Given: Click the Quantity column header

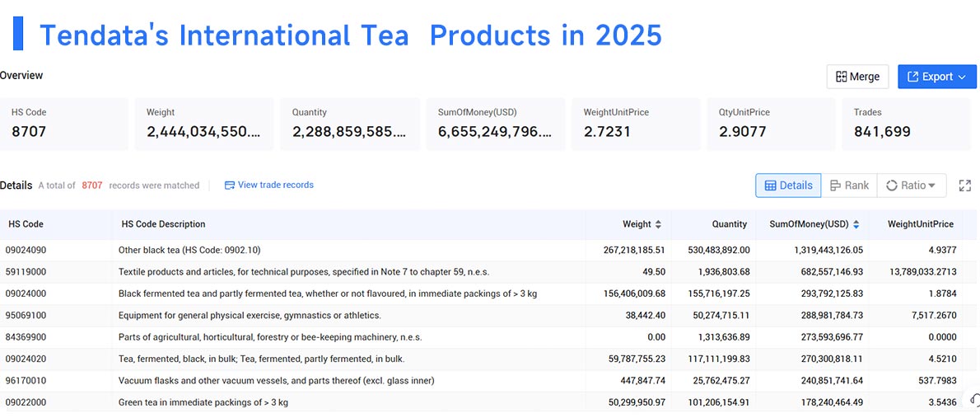Looking at the screenshot, I should pos(730,224).
